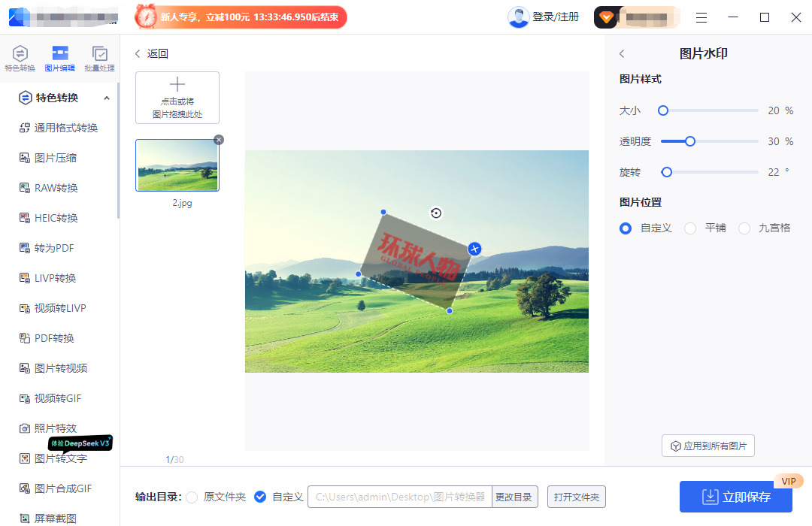
Task: Click the 图片压缩 icon in sidebar
Action: tap(24, 158)
